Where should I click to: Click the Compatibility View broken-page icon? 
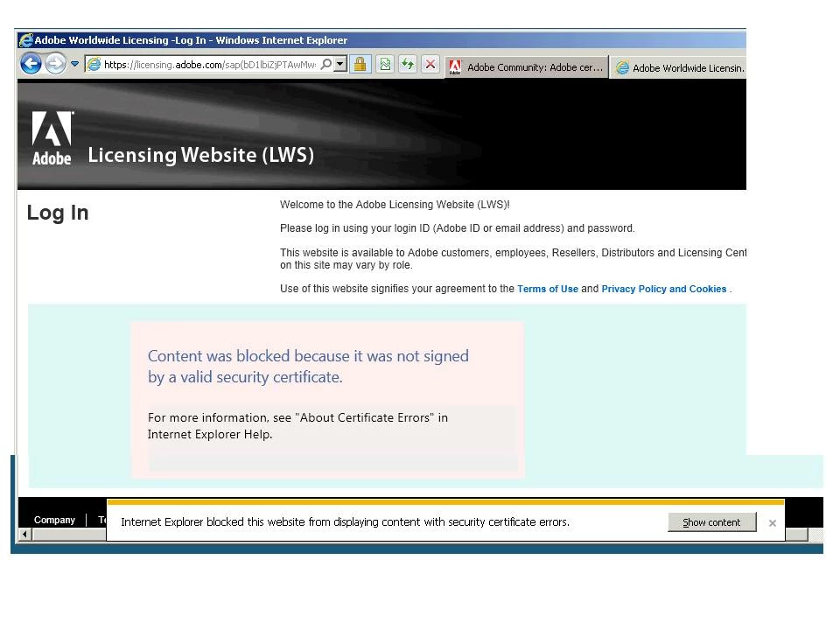pos(385,64)
